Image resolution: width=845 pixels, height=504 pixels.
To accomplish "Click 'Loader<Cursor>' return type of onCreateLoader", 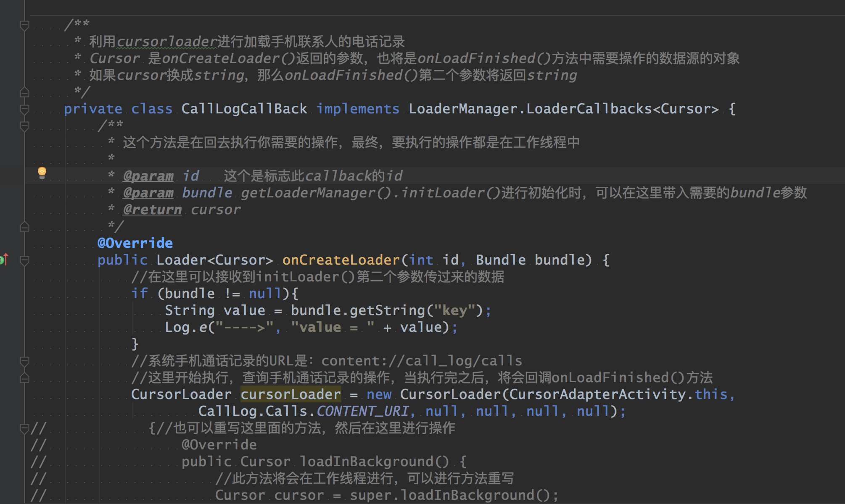I will click(215, 260).
